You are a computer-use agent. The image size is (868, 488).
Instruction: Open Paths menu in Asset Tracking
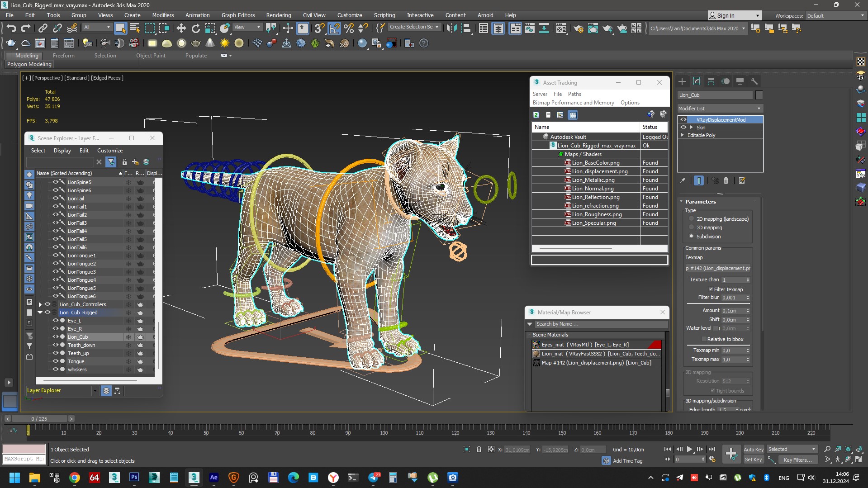coord(574,94)
